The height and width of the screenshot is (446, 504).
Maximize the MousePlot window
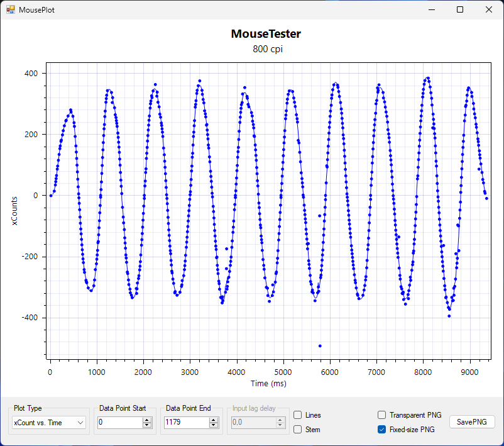[x=460, y=9]
